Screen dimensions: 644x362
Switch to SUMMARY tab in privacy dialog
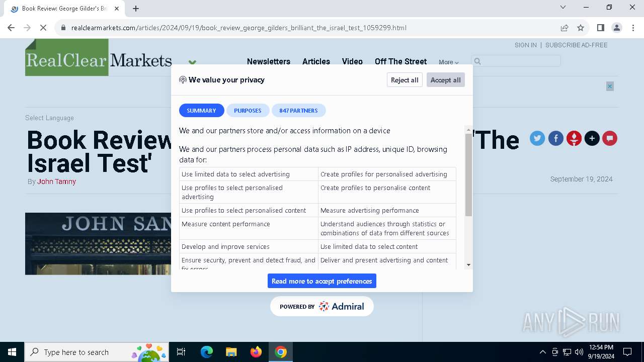click(201, 110)
